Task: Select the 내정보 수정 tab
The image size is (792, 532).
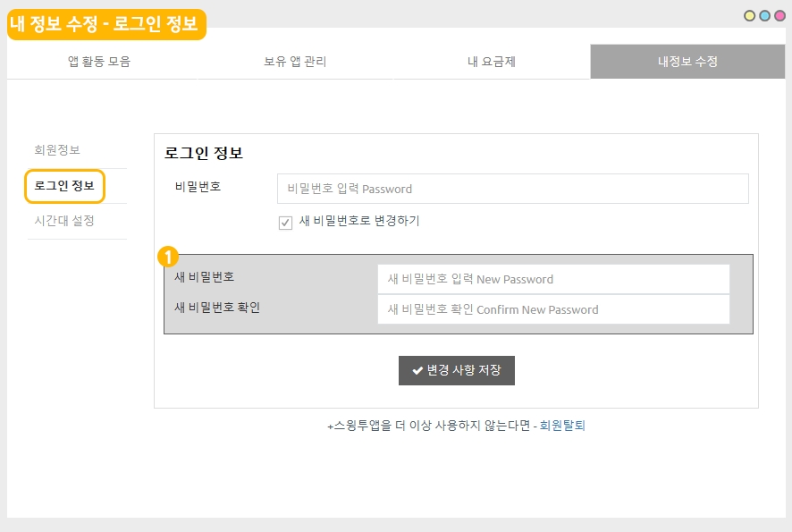Action: (687, 62)
